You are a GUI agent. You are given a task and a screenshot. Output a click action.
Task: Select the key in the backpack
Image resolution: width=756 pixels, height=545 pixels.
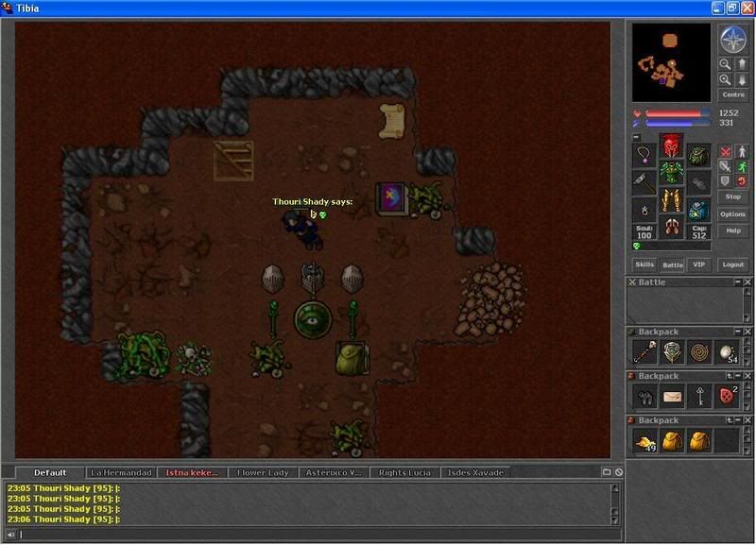pyautogui.click(x=699, y=397)
